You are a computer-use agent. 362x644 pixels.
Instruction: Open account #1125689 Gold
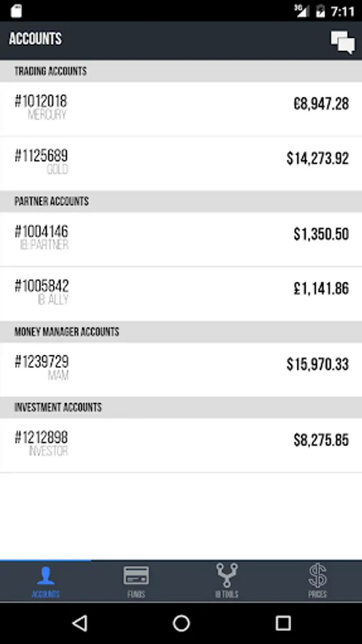(x=181, y=163)
